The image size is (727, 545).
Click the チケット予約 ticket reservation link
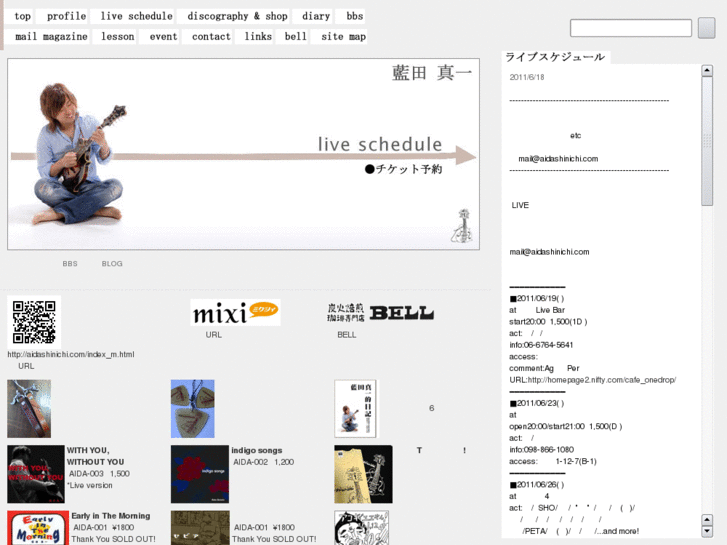[403, 169]
